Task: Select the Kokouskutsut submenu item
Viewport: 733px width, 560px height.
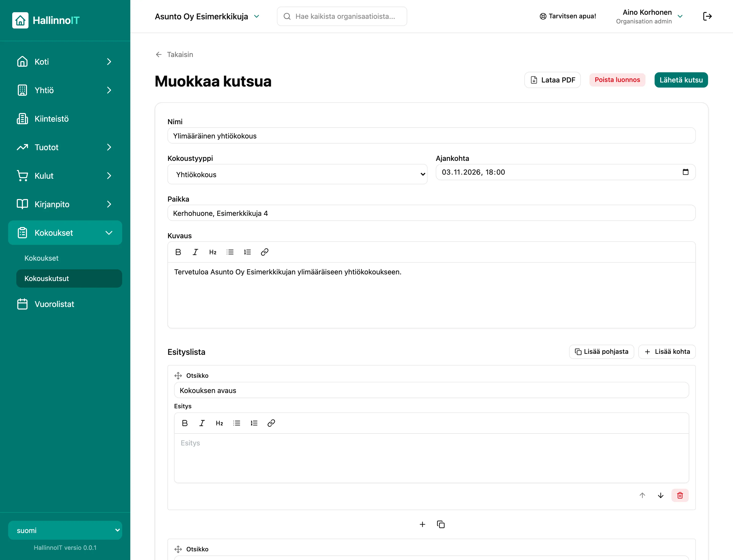Action: (69, 278)
